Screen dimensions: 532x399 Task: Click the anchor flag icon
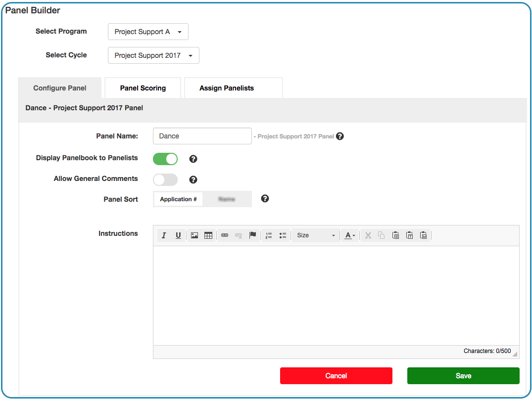[253, 236]
